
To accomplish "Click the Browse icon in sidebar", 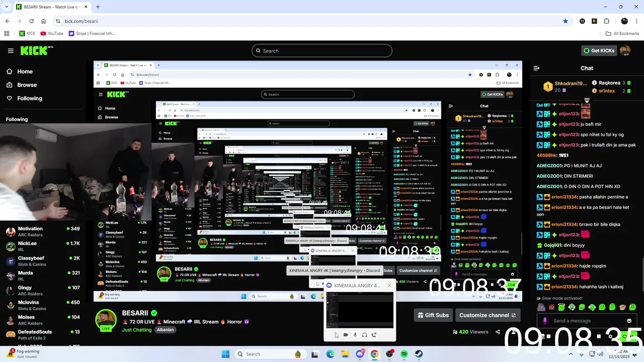I will point(10,85).
